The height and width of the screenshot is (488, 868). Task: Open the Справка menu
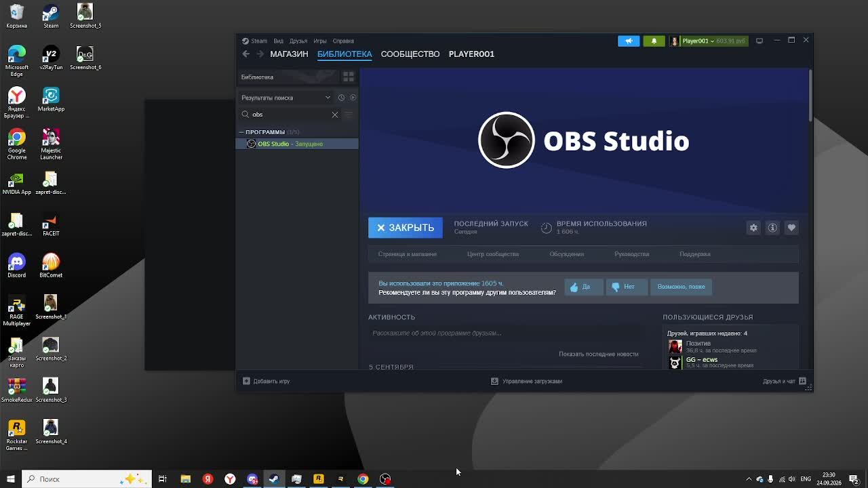coord(343,41)
